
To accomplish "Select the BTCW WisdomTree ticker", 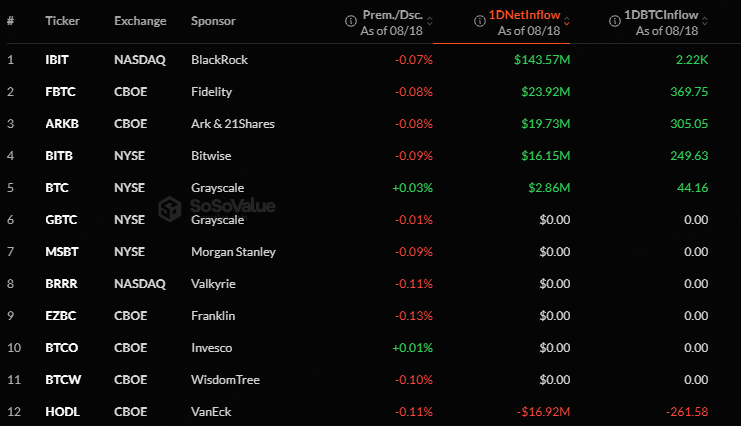I will pos(63,380).
